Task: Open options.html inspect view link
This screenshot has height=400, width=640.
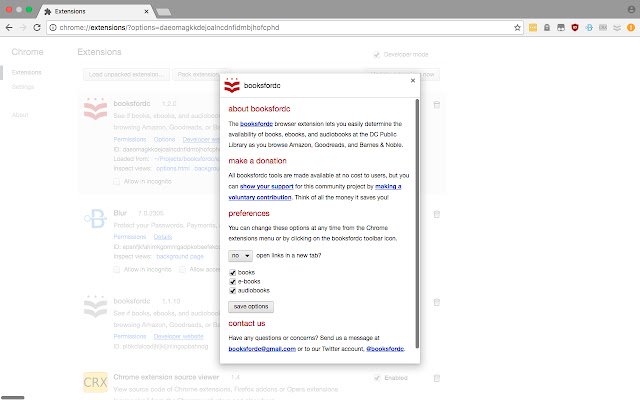Action: tap(173, 169)
